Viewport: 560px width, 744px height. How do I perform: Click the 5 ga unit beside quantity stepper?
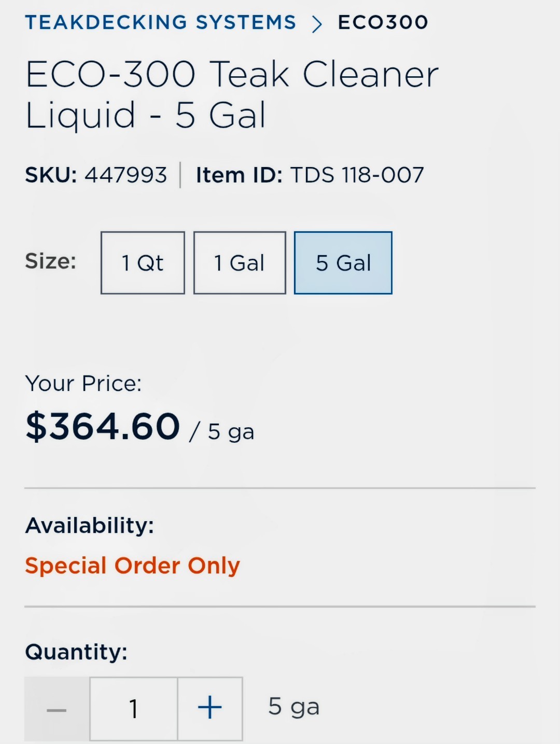[294, 707]
